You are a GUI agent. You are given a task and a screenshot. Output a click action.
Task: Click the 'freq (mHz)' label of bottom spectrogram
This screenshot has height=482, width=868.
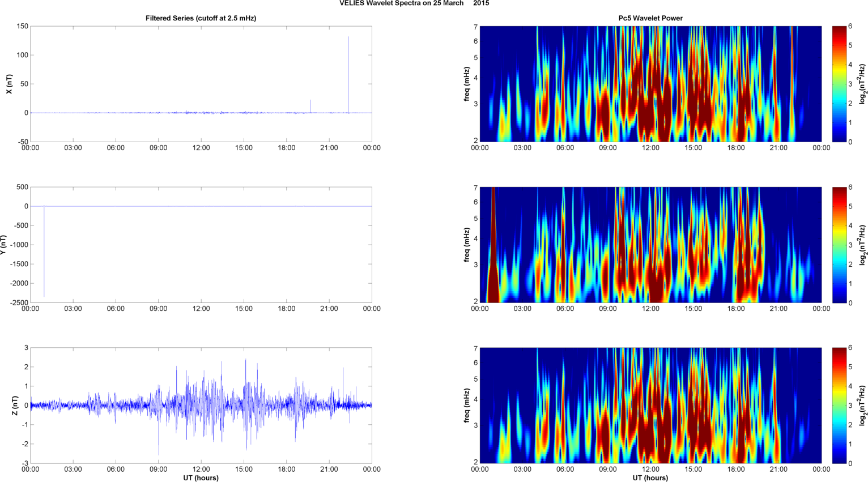pyautogui.click(x=466, y=406)
